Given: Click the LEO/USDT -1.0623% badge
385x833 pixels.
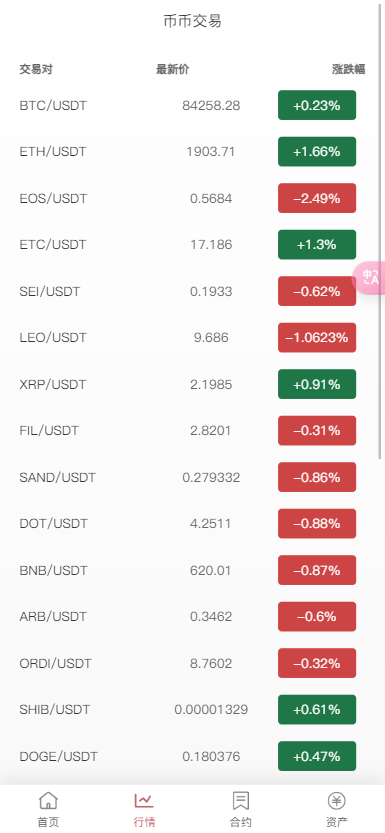Looking at the screenshot, I should (x=317, y=338).
